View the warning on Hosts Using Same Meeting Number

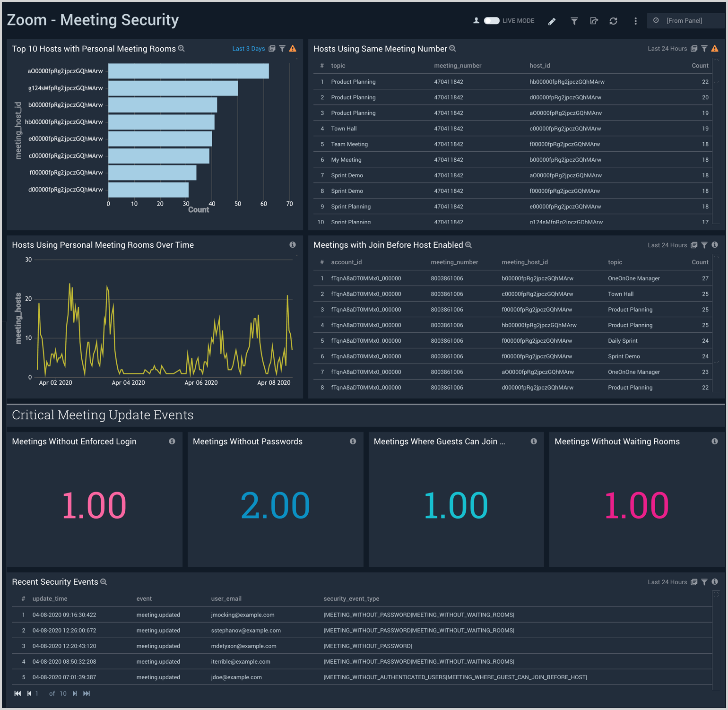coord(715,48)
